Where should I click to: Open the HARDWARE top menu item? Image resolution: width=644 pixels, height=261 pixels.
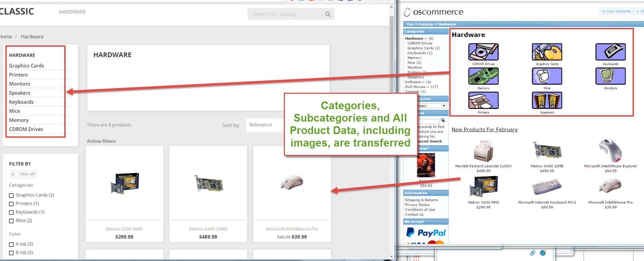pyautogui.click(x=72, y=12)
